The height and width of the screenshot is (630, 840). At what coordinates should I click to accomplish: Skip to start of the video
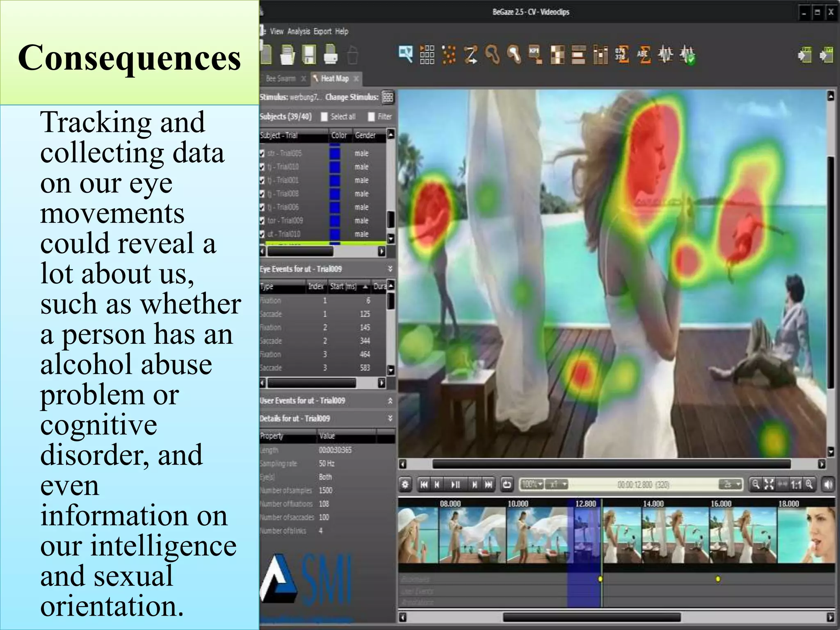pos(424,484)
